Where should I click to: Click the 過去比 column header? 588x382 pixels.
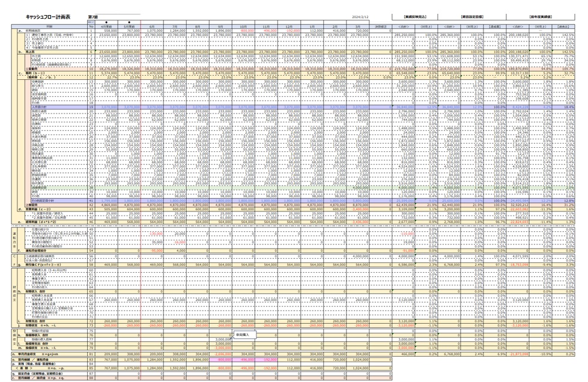563,26
